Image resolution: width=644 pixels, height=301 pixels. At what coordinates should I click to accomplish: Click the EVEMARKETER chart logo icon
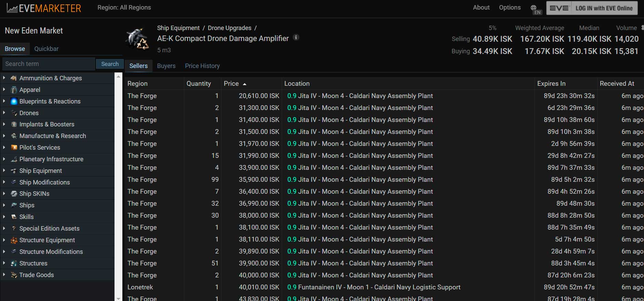tap(12, 9)
